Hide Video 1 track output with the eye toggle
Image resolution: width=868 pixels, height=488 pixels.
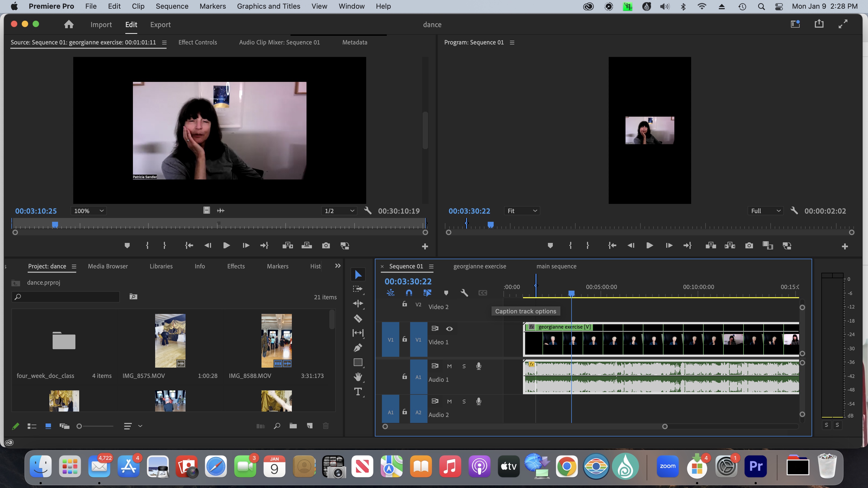tap(450, 329)
